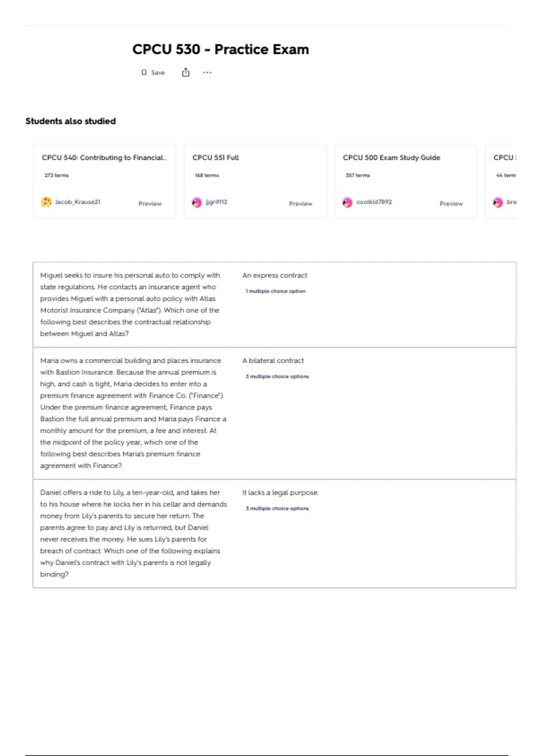Select the Miguel personal auto question card
534x756 pixels.
tap(274, 305)
